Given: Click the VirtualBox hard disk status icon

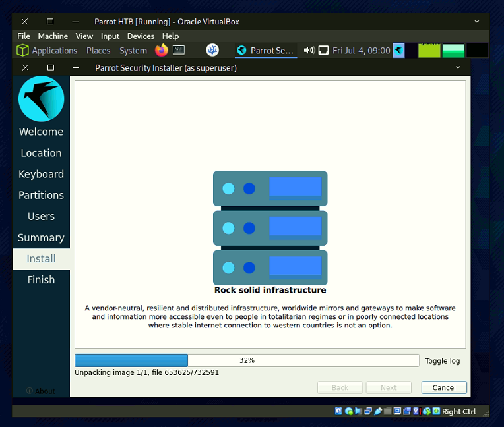Looking at the screenshot, I should 338,411.
